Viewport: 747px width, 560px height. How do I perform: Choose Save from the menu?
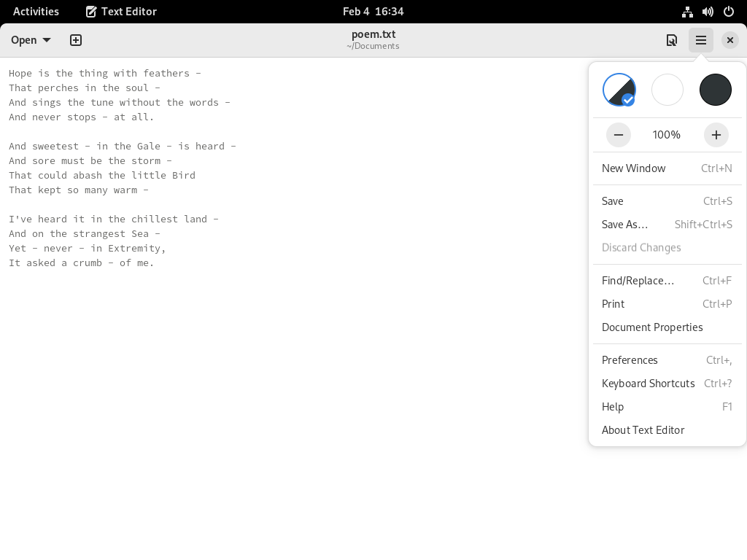pos(667,201)
